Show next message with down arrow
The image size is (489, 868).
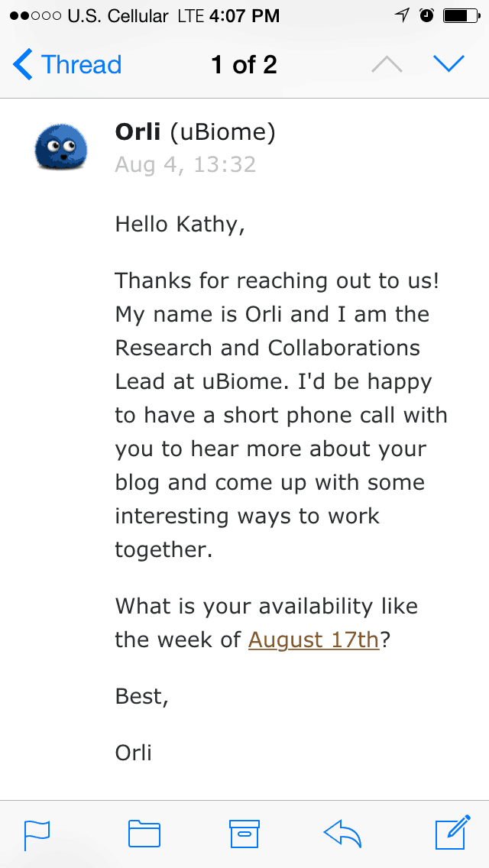pyautogui.click(x=449, y=65)
